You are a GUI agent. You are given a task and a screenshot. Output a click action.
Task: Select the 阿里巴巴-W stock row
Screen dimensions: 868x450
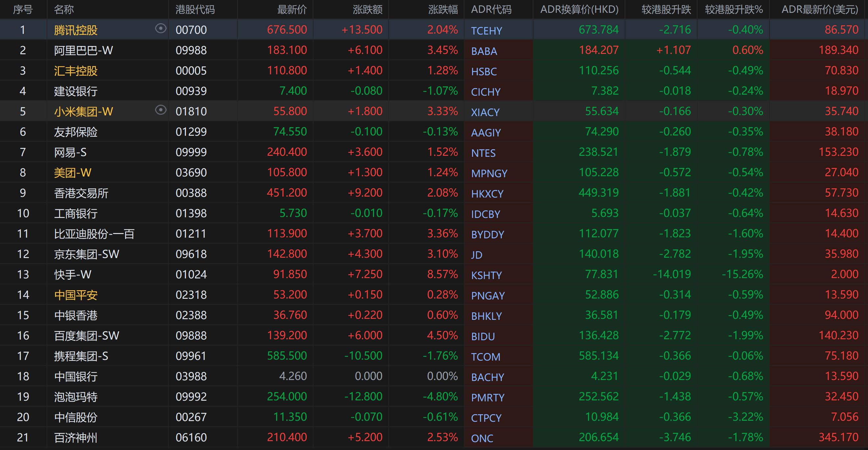point(83,50)
